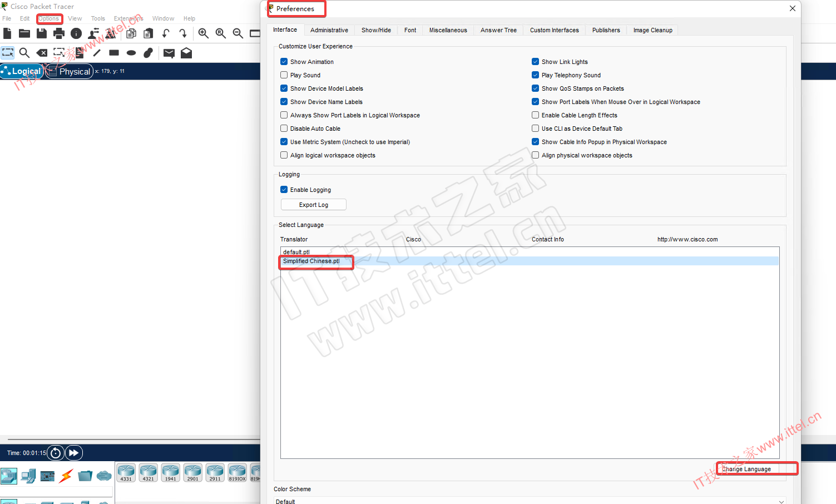Viewport: 836px width, 504px height.
Task: Toggle Show Device Name Labels
Action: [284, 102]
